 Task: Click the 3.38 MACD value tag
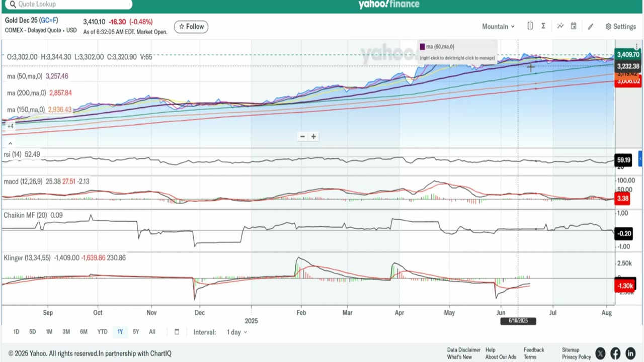(x=623, y=198)
